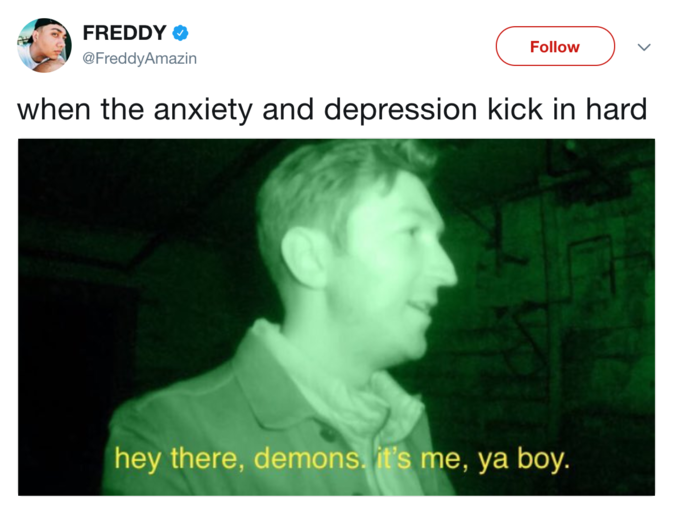Select the tweet text about anxiety
This screenshot has height=506, width=680.
click(x=332, y=110)
